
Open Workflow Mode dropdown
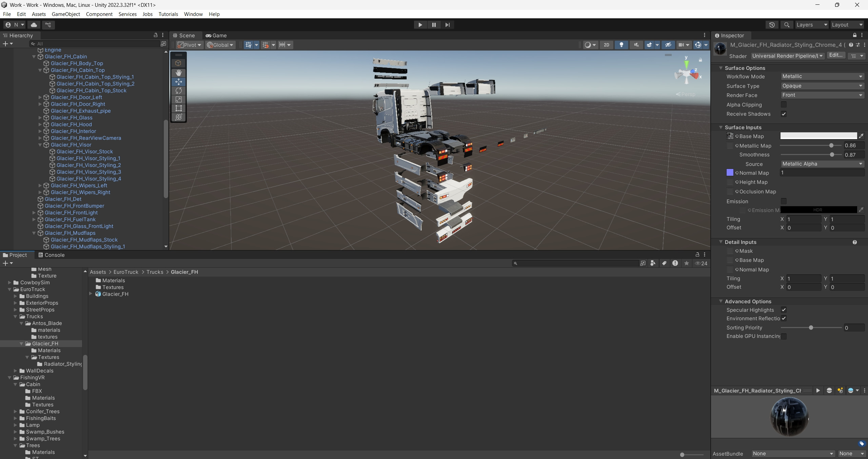click(822, 77)
